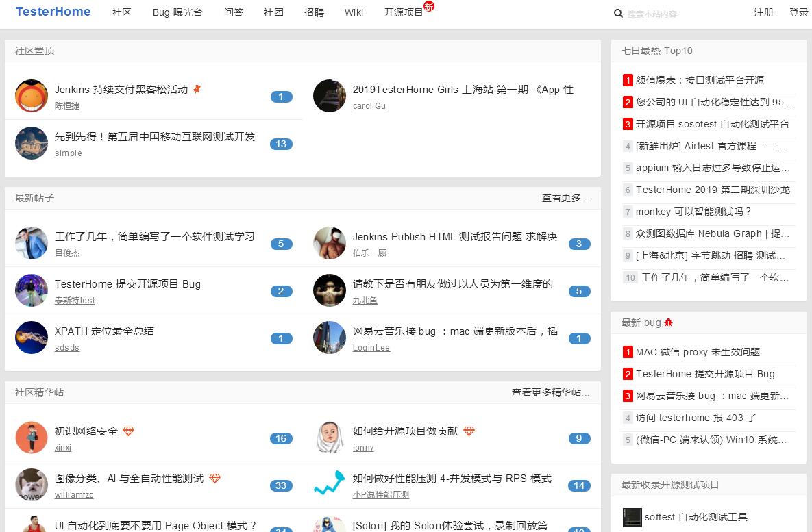Open top ranked post 颜值爆表：接口测试平台开源
Image resolution: width=812 pixels, height=532 pixels.
[x=700, y=80]
